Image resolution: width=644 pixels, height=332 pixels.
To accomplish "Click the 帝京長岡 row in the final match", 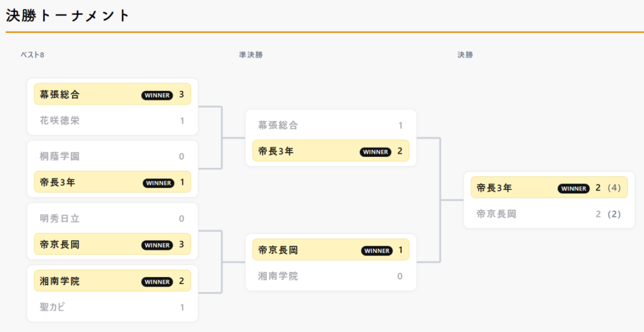I will 549,214.
